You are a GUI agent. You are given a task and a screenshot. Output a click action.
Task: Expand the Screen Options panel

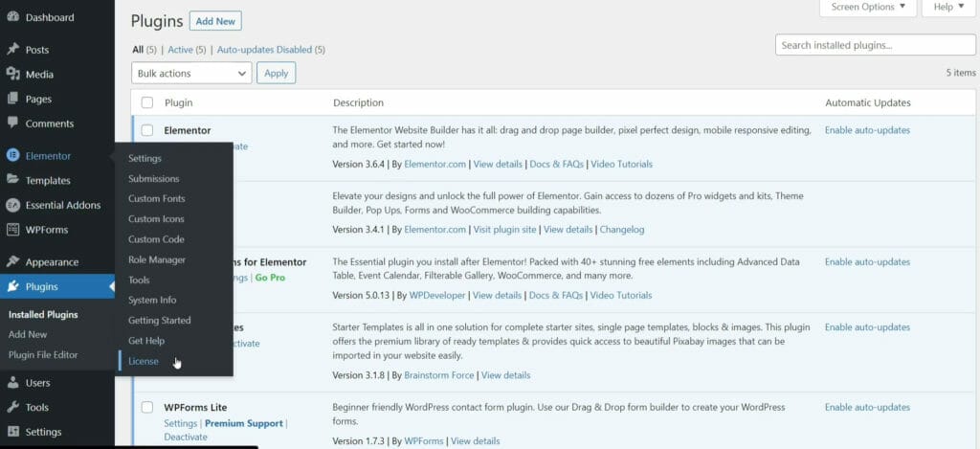(x=868, y=8)
